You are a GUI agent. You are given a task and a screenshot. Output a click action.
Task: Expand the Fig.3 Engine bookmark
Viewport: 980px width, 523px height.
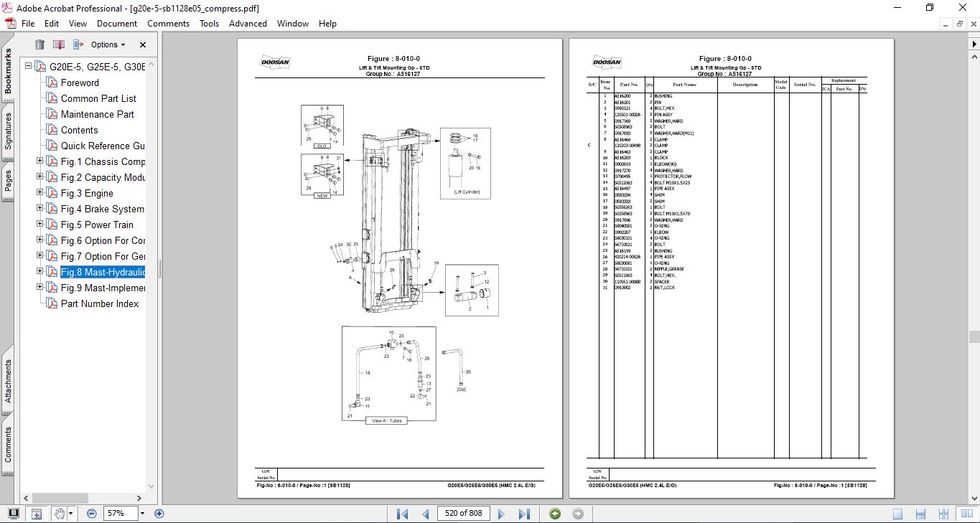[40, 193]
